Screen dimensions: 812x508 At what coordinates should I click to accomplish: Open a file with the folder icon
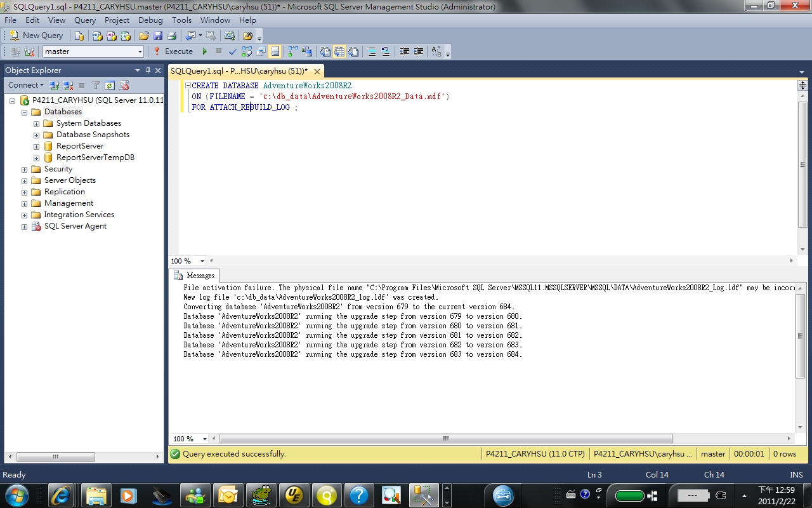(x=144, y=36)
